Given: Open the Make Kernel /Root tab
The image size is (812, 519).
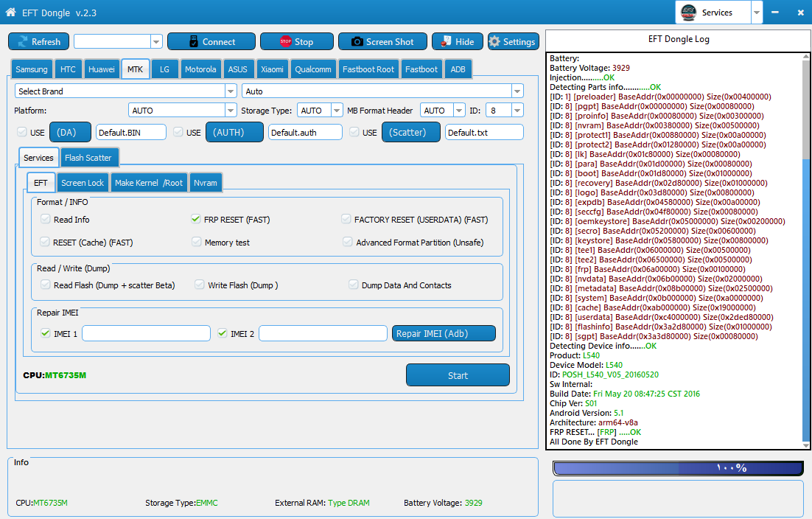Looking at the screenshot, I should pos(149,183).
